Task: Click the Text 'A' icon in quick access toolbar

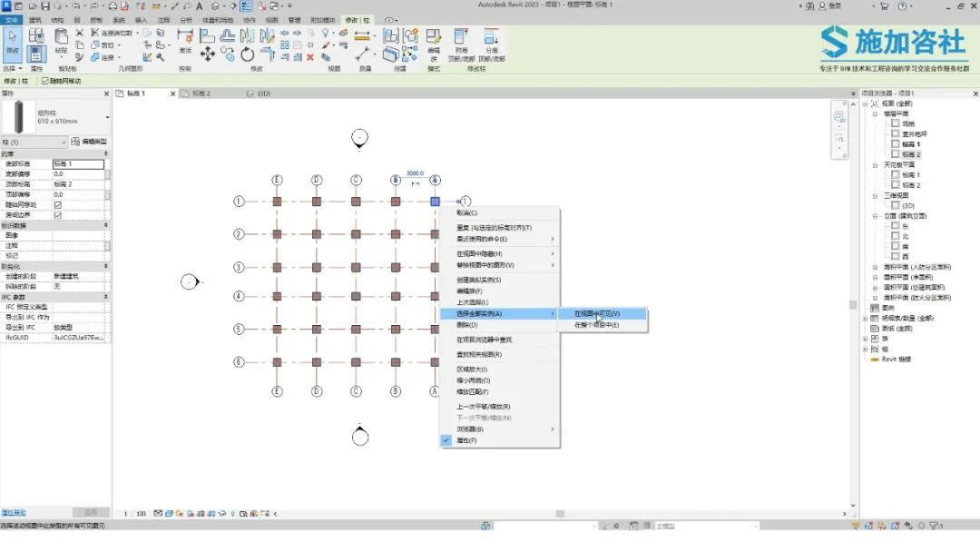Action: [x=199, y=5]
